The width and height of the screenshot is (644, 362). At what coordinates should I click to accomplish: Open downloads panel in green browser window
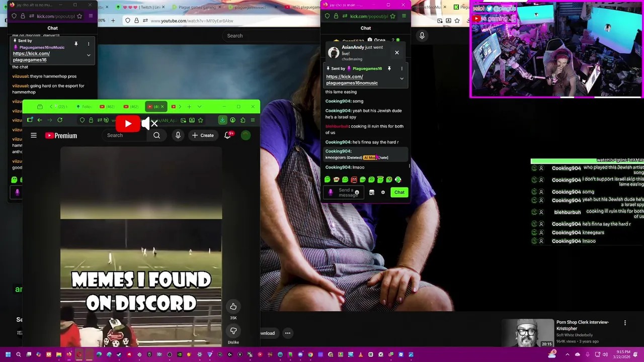222,120
